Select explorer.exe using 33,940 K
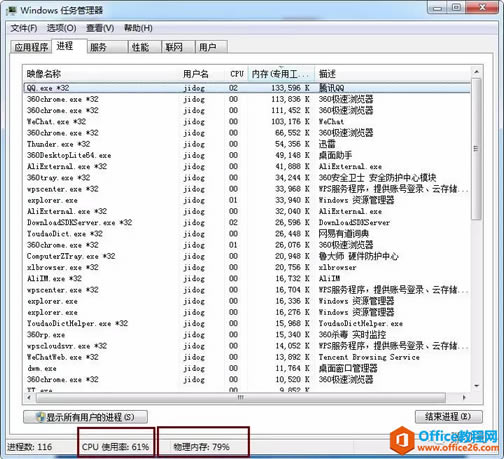This screenshot has height=459, width=504. [x=247, y=200]
